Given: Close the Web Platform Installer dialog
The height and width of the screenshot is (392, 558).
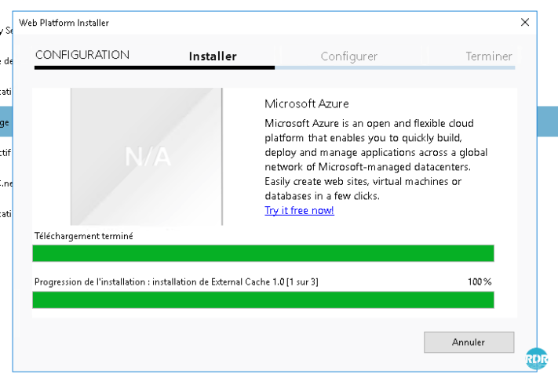Looking at the screenshot, I should coord(524,23).
